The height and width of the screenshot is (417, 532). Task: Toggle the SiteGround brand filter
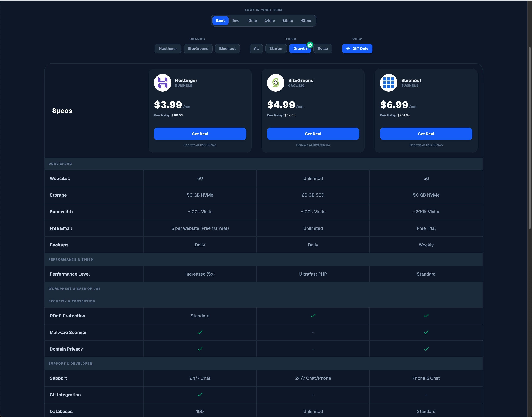click(x=198, y=49)
